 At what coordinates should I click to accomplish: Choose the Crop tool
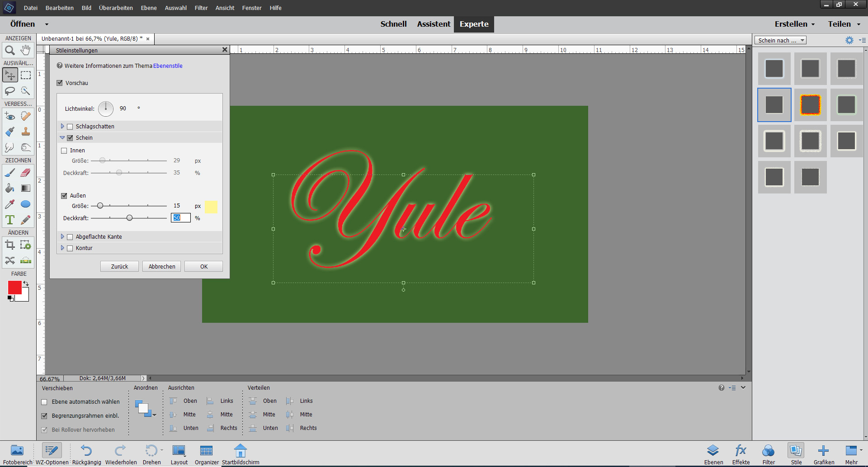pos(10,245)
